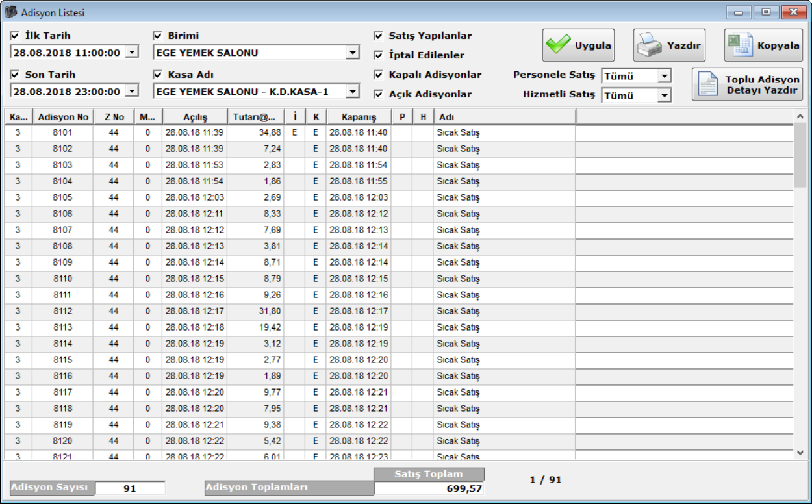Click the Açılış column header
The image size is (812, 504).
pos(194,117)
